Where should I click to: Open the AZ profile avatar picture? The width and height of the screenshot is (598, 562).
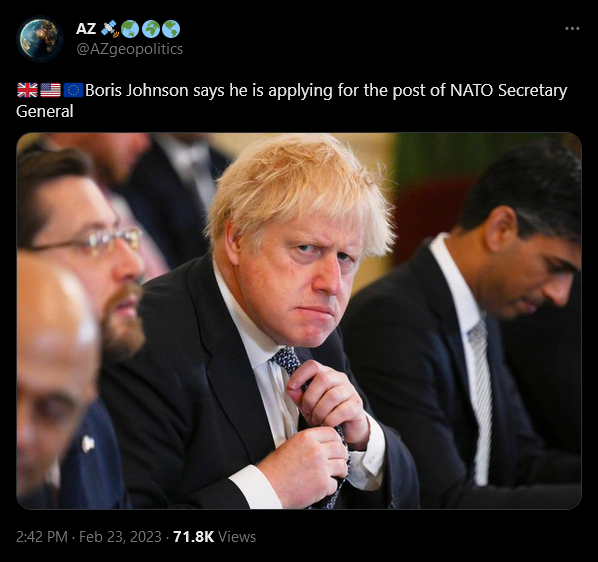coord(40,39)
